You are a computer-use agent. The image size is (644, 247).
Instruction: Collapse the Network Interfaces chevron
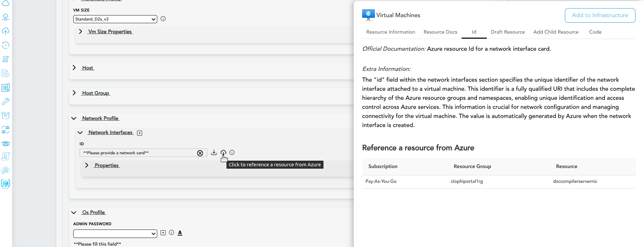[x=80, y=132]
